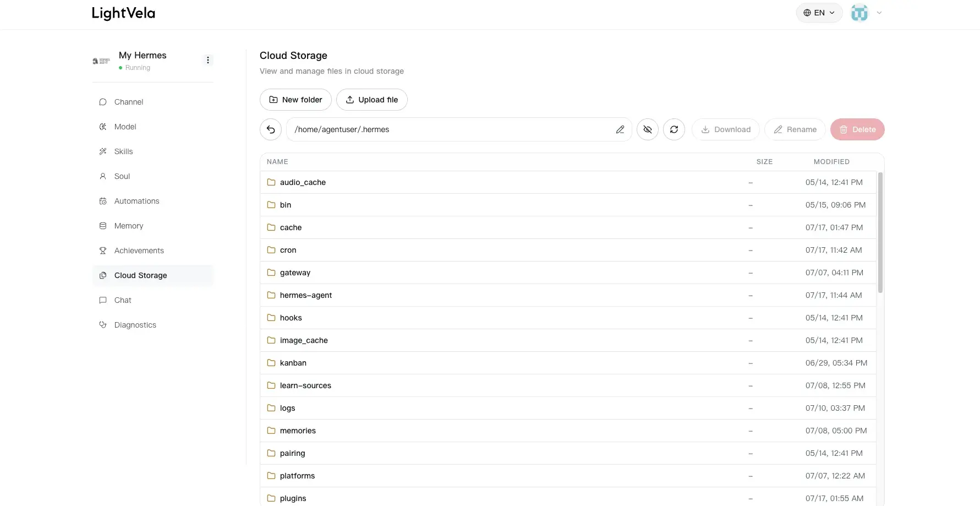The image size is (980, 506).
Task: Select the memories folder name
Action: tap(298, 431)
